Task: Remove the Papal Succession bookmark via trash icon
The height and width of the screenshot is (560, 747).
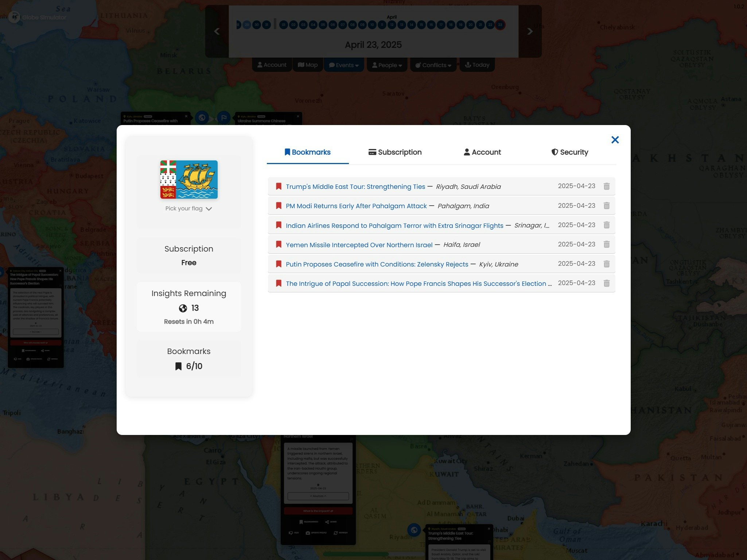Action: click(606, 283)
